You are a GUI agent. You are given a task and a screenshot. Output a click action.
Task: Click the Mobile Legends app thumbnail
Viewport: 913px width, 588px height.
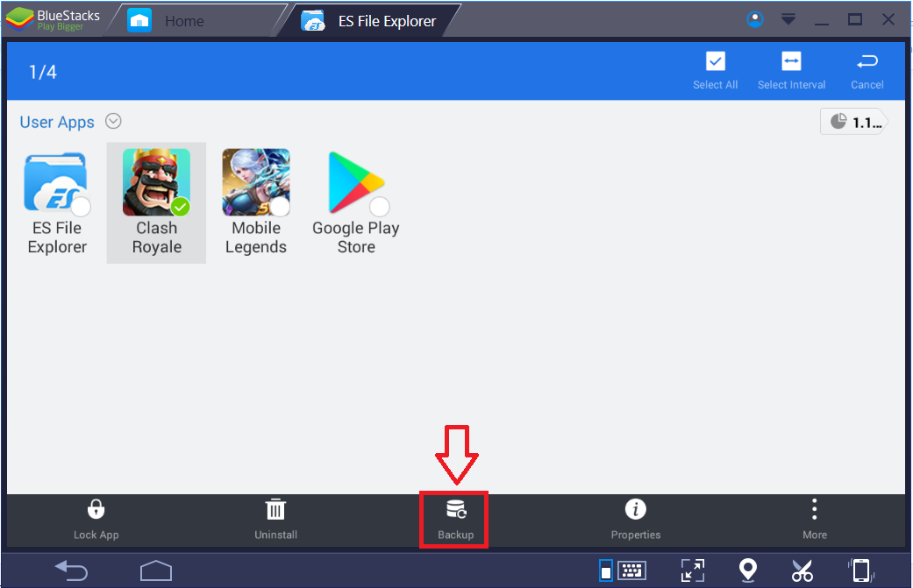pyautogui.click(x=255, y=182)
